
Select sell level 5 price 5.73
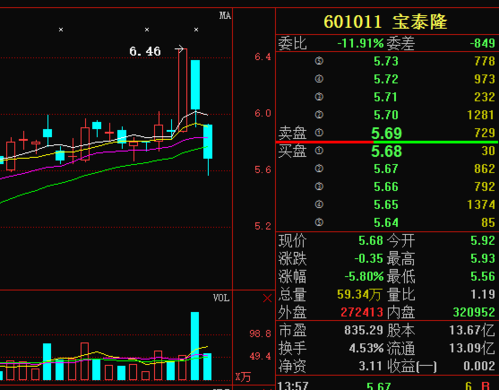(x=386, y=61)
